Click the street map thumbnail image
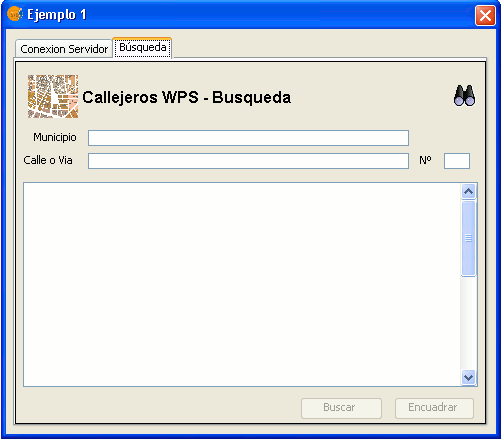 click(x=53, y=96)
